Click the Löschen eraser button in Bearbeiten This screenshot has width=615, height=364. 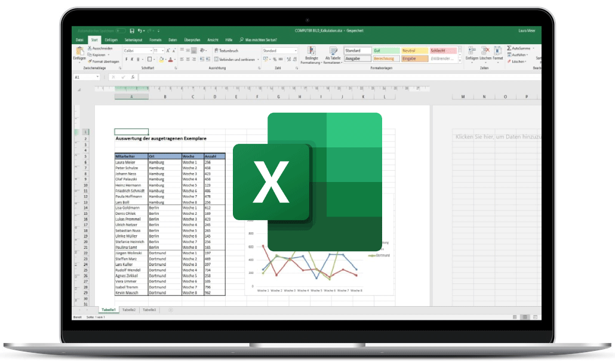(518, 61)
